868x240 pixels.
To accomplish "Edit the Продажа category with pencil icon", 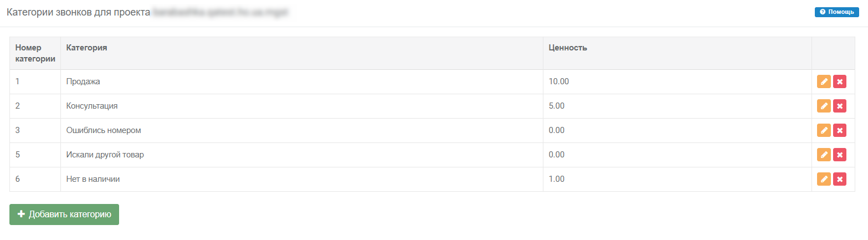I will (824, 82).
